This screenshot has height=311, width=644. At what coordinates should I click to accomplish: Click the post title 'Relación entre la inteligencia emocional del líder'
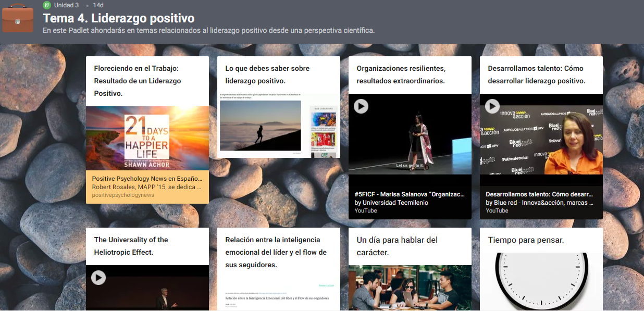(x=276, y=252)
